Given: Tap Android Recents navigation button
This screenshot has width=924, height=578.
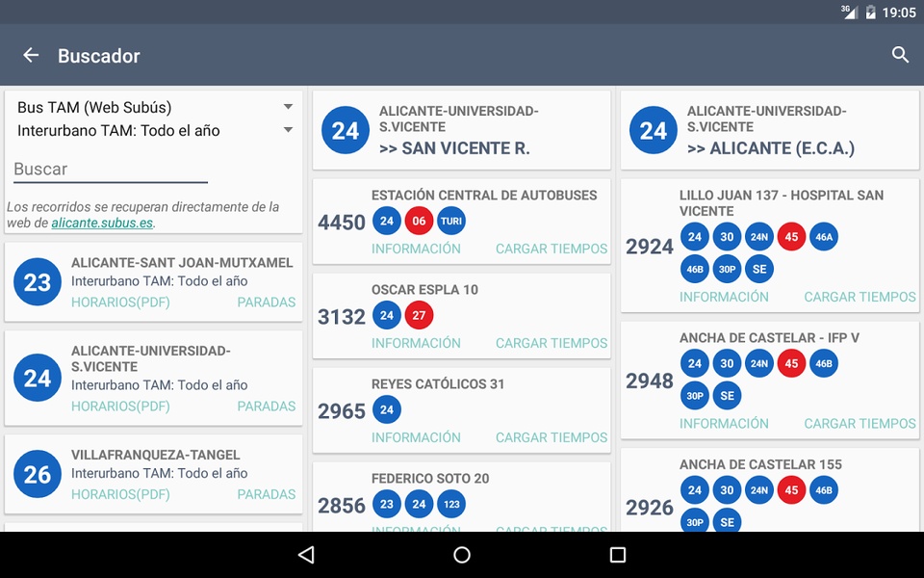Looking at the screenshot, I should [618, 555].
